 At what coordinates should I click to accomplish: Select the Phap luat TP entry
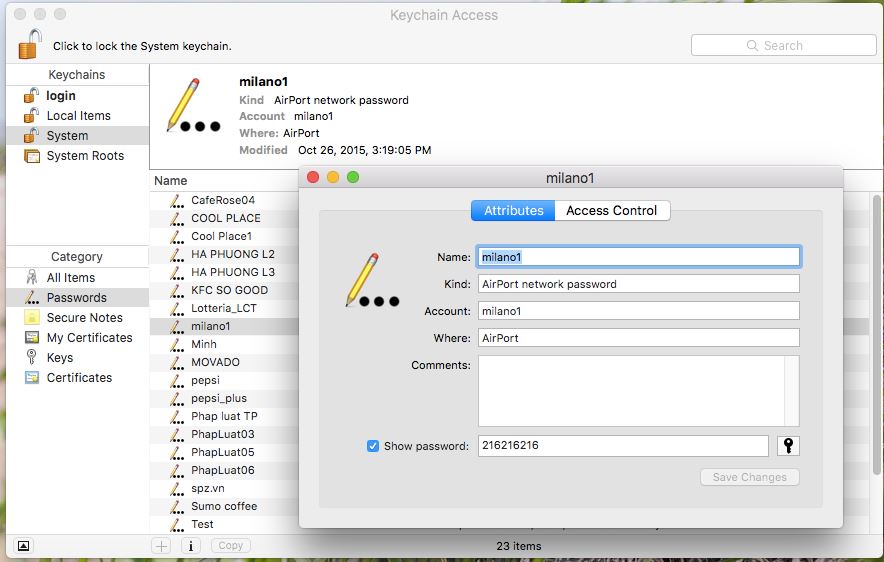pyautogui.click(x=224, y=417)
